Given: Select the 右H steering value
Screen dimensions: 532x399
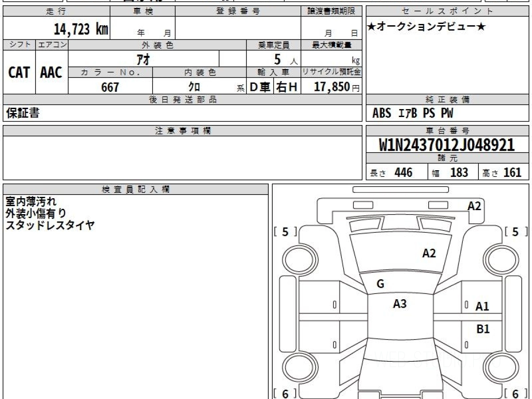Looking at the screenshot, I should 287,87.
